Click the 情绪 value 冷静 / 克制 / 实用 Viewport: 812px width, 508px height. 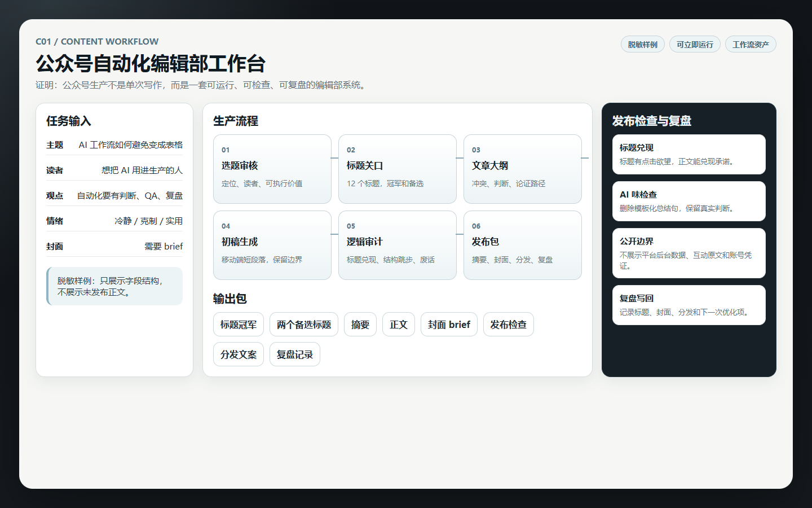coord(148,221)
